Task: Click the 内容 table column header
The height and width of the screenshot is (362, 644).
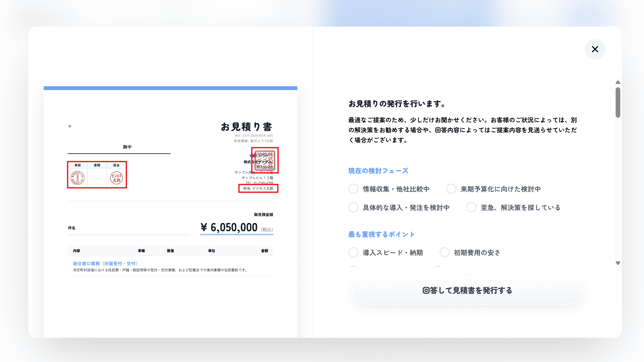Action: click(77, 251)
